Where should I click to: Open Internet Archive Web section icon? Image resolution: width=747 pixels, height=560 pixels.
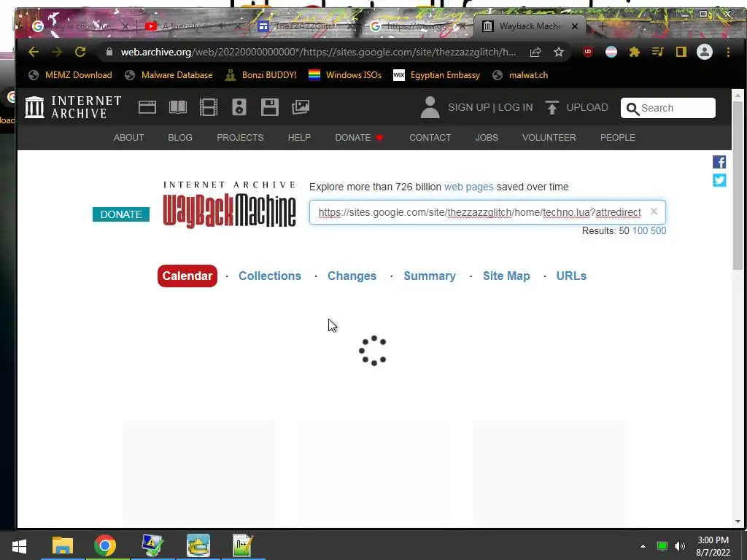coord(147,107)
